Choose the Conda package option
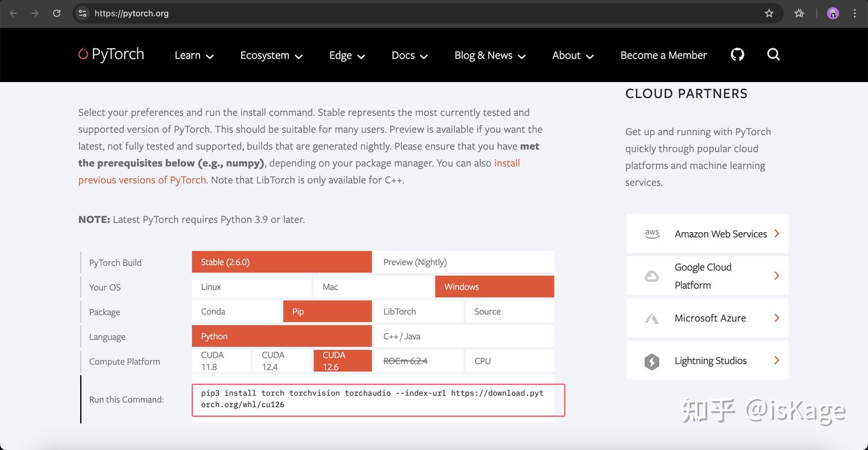Viewport: 868px width, 450px height. coord(236,312)
